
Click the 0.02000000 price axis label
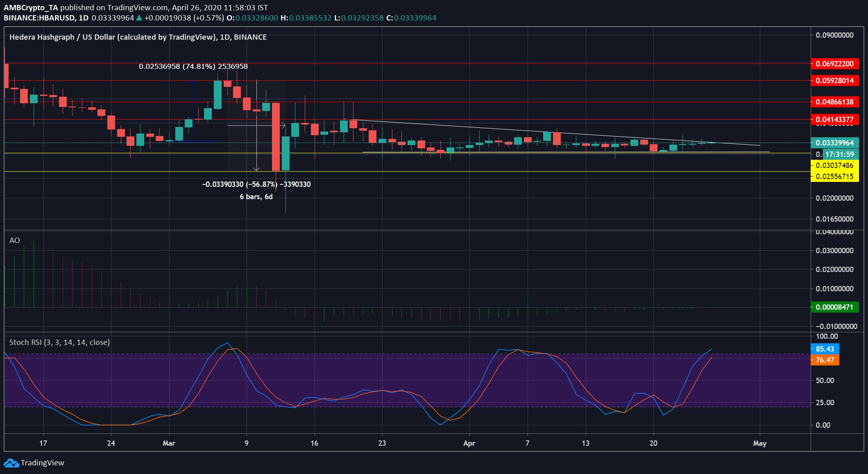(x=835, y=198)
